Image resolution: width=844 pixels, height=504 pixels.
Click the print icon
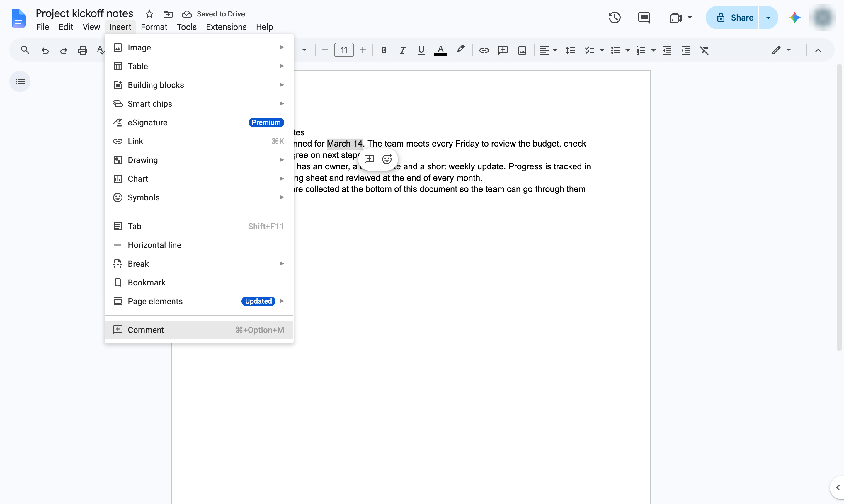click(x=83, y=51)
